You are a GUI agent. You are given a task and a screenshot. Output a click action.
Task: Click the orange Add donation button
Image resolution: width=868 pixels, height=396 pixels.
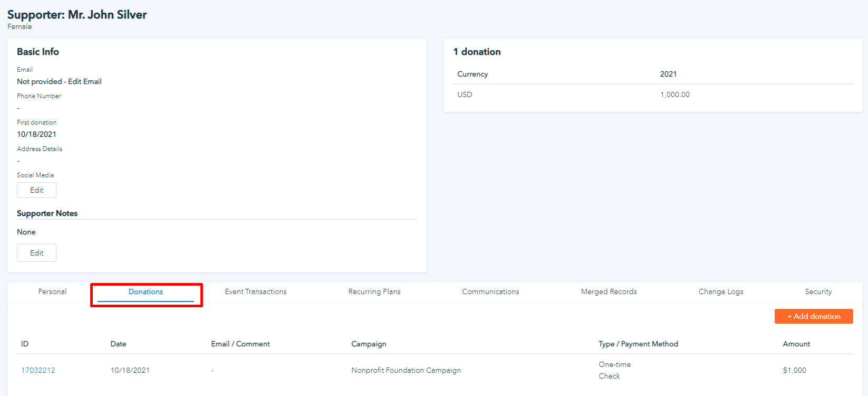click(x=814, y=316)
